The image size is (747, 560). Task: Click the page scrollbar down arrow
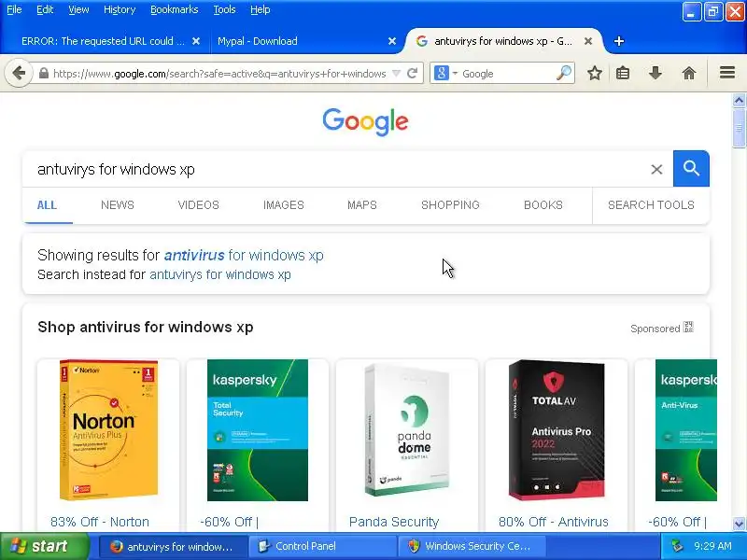point(739,524)
